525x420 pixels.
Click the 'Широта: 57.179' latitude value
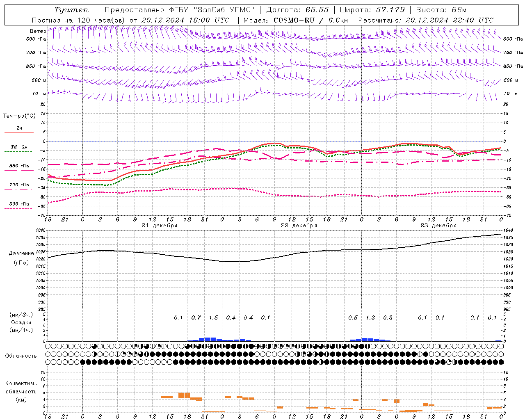[x=372, y=10]
